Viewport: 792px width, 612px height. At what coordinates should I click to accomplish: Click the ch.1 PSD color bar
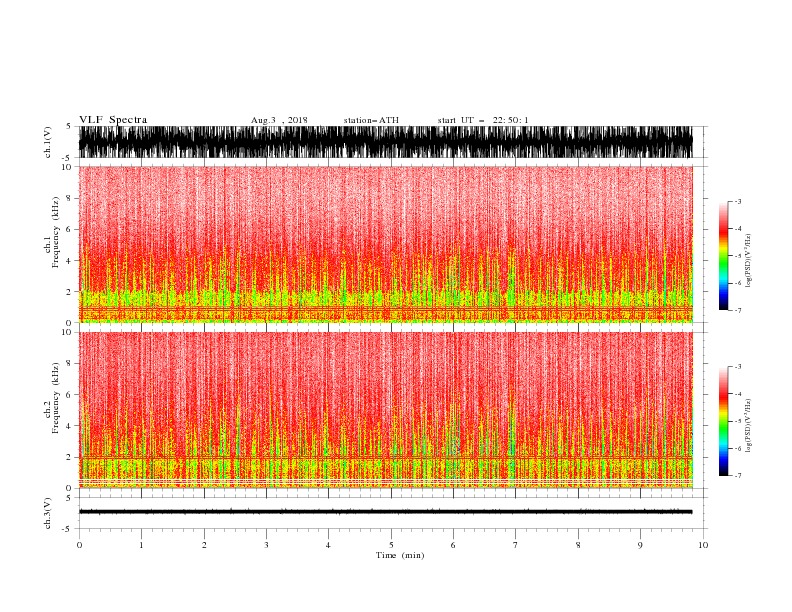pyautogui.click(x=723, y=256)
